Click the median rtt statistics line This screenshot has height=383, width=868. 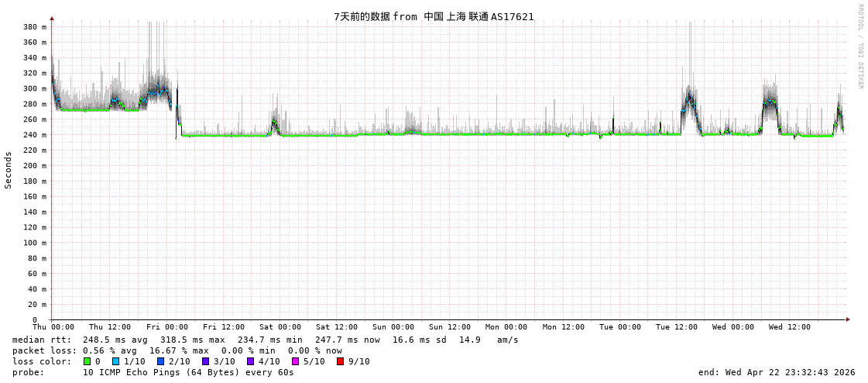266,340
